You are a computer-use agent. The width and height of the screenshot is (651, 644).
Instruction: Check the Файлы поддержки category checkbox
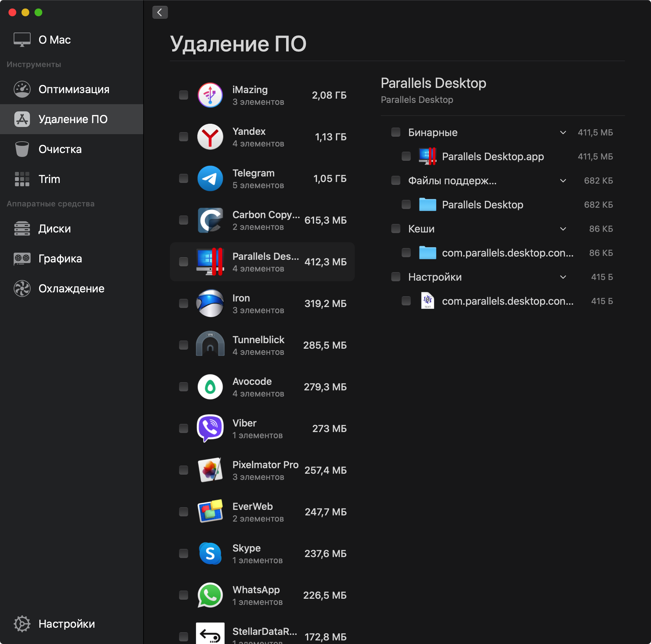(x=395, y=180)
